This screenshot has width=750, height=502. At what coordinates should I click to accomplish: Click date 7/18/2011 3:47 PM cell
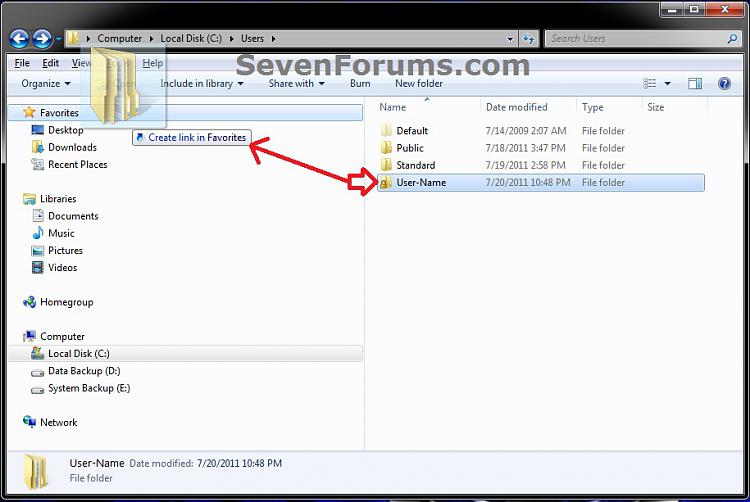pyautogui.click(x=525, y=148)
